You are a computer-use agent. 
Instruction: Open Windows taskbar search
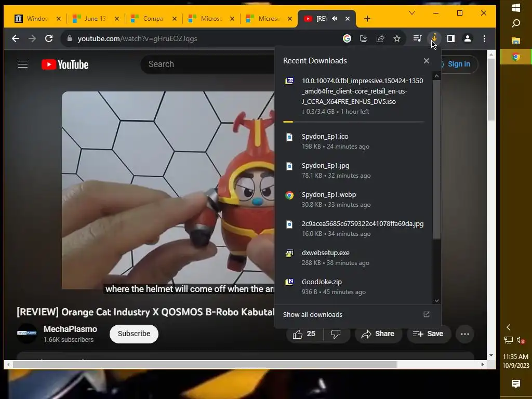pos(516,23)
